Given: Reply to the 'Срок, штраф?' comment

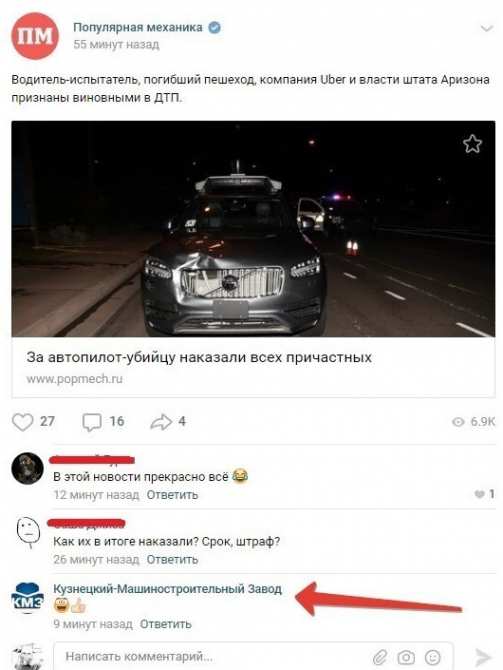Looking at the screenshot, I should click(172, 559).
